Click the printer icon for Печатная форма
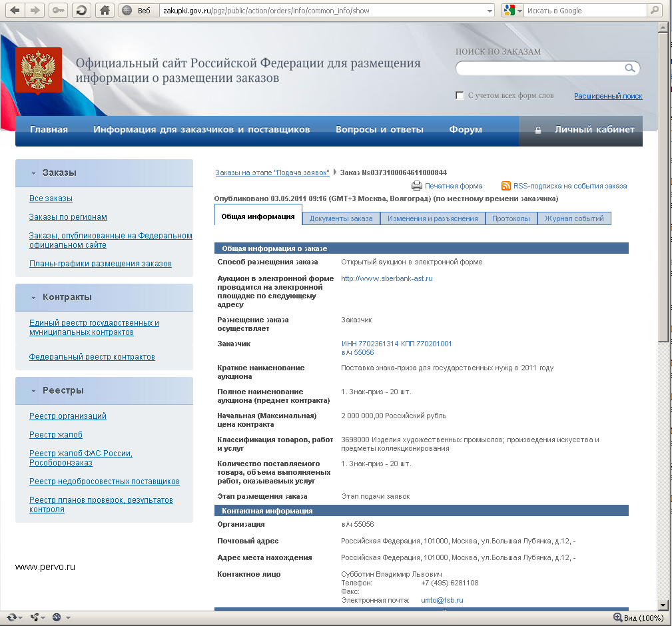 click(417, 186)
